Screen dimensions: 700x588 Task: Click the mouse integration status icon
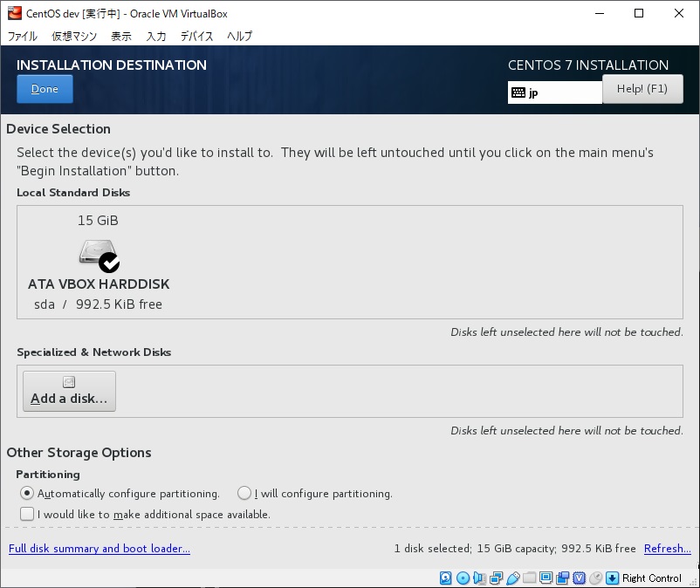(x=595, y=578)
